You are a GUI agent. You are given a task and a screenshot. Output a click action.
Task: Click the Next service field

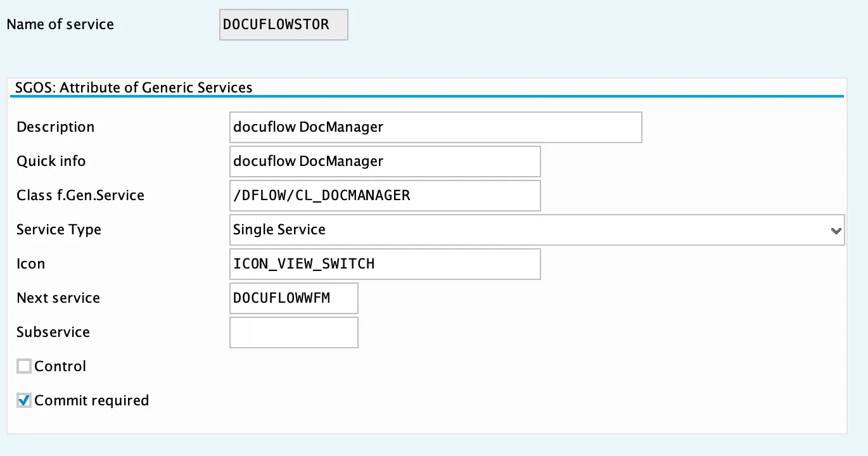(294, 298)
